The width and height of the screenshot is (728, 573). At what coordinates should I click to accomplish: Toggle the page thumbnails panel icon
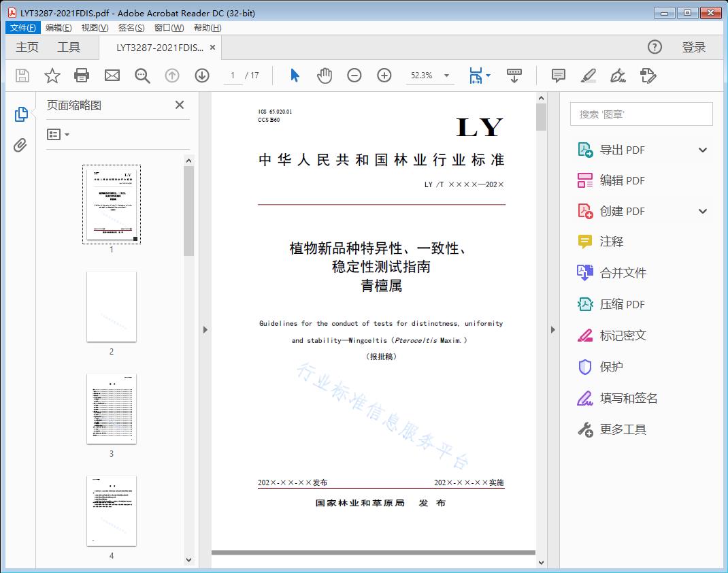[20, 114]
